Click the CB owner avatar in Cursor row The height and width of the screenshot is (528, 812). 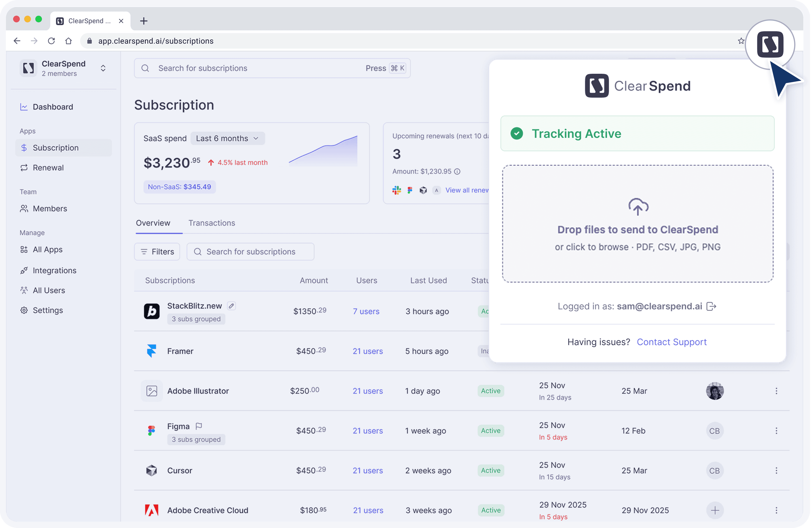[x=715, y=471]
